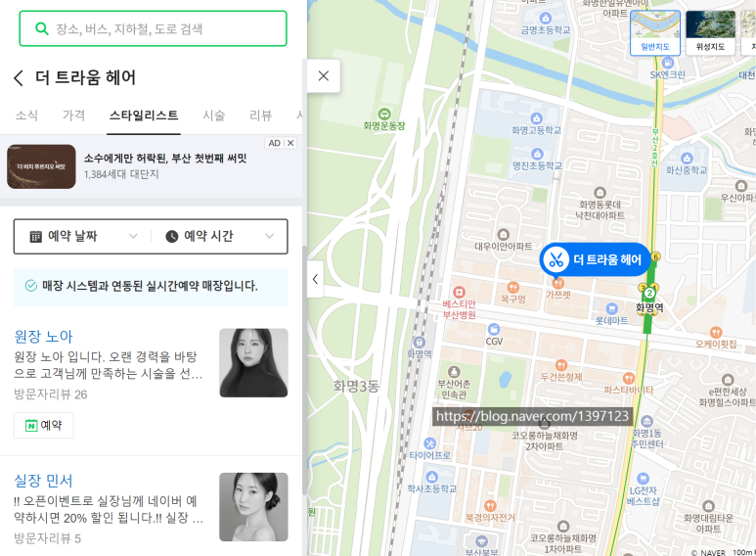
Task: Click 원장 노아's profile photo
Action: click(x=253, y=363)
